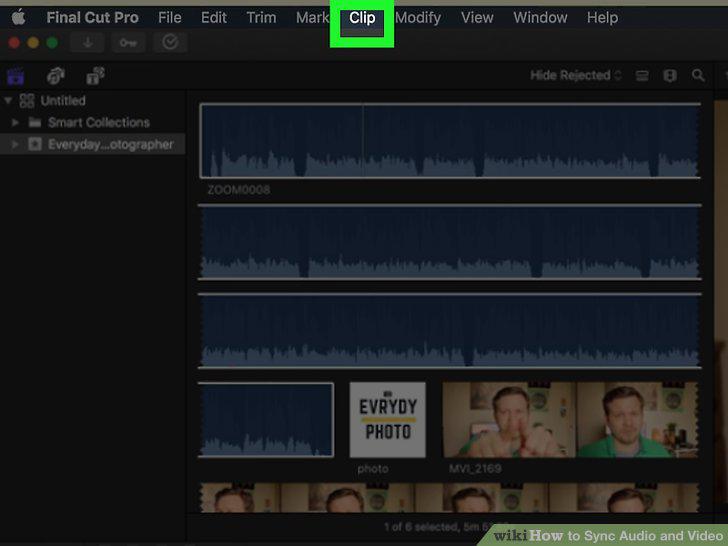This screenshot has height=546, width=728.
Task: Open the Hide Rejected filter dropdown
Action: pos(576,75)
